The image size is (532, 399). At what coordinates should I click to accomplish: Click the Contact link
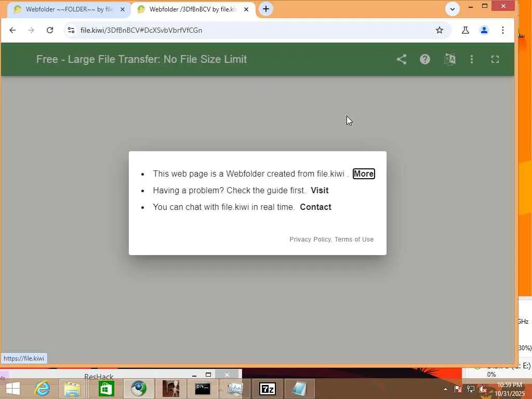tap(315, 207)
